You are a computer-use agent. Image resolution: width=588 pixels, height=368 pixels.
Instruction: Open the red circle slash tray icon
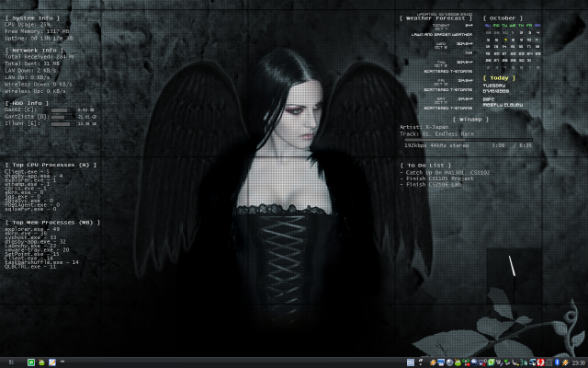pyautogui.click(x=540, y=362)
